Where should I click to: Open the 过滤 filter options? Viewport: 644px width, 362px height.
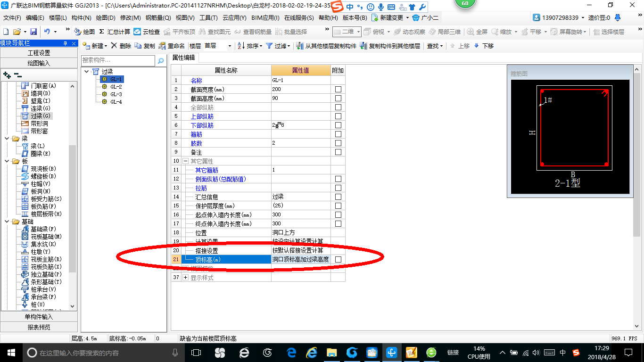tap(279, 46)
